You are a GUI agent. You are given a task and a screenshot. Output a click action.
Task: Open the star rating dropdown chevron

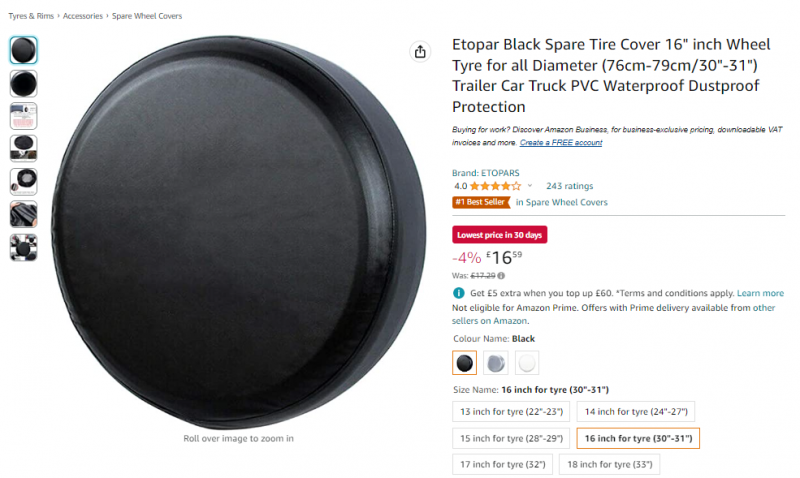(x=530, y=186)
